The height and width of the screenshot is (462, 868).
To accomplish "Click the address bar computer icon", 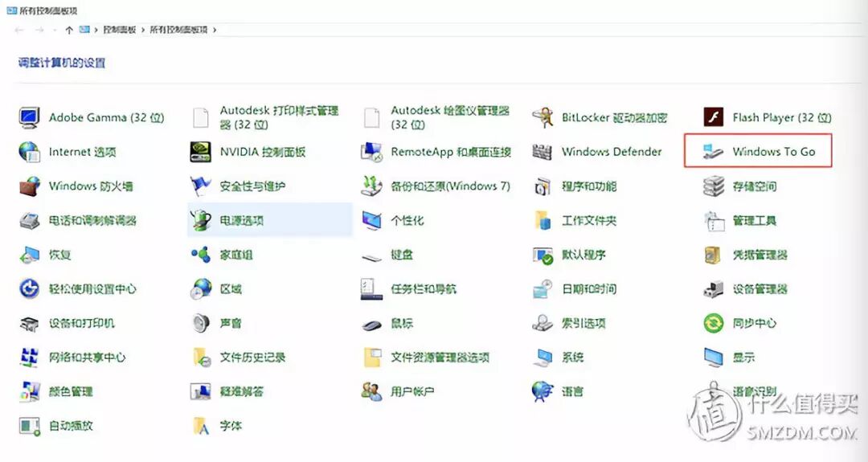I will click(84, 30).
